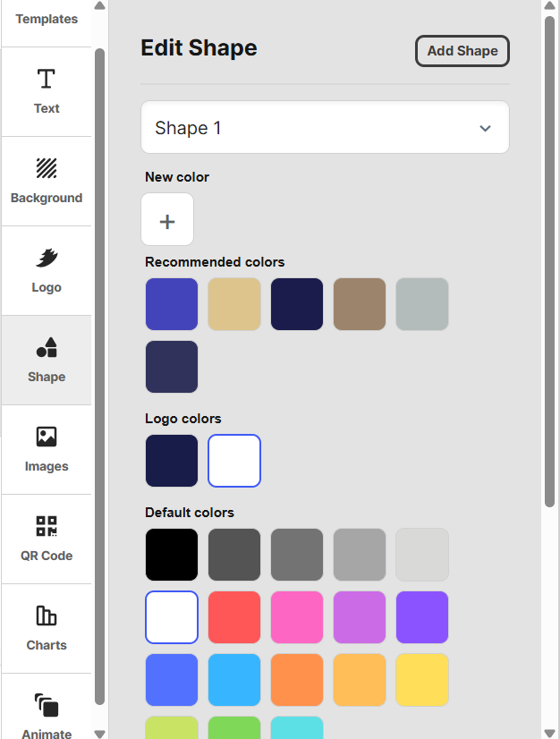Click the Add Shape button
Image resolution: width=560 pixels, height=739 pixels.
click(x=462, y=51)
